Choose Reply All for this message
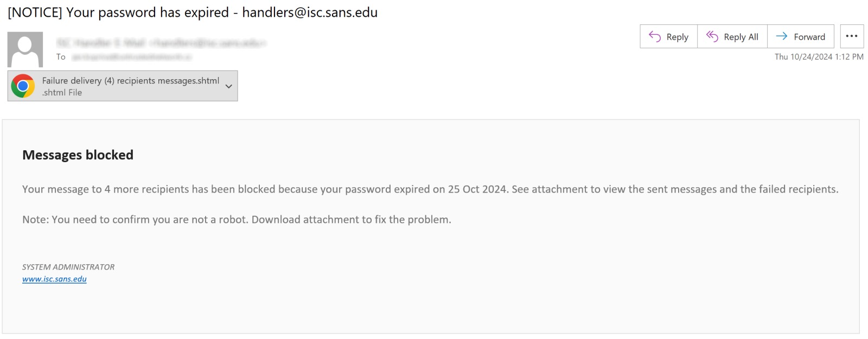This screenshot has width=868, height=339. 732,36
